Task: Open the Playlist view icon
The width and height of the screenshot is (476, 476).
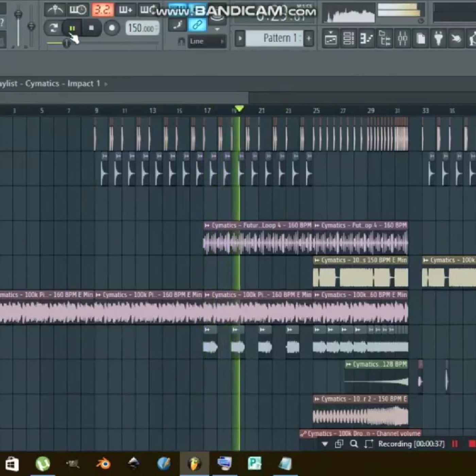Action: tap(330, 38)
